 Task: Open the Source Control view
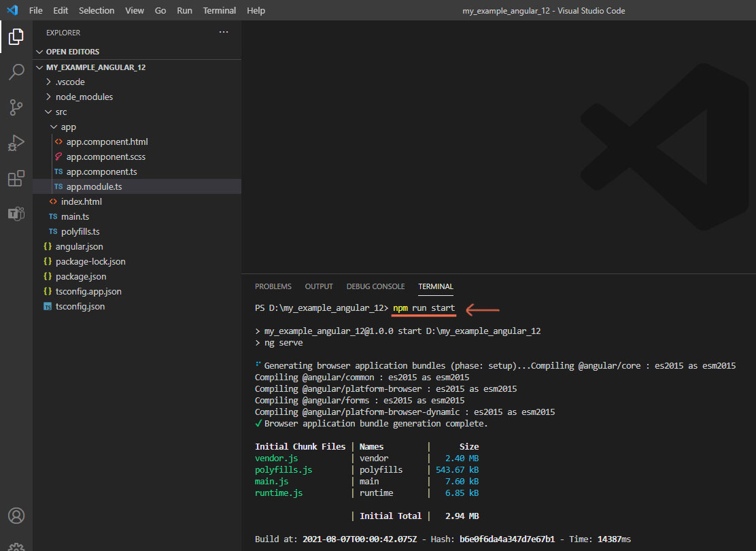[16, 107]
